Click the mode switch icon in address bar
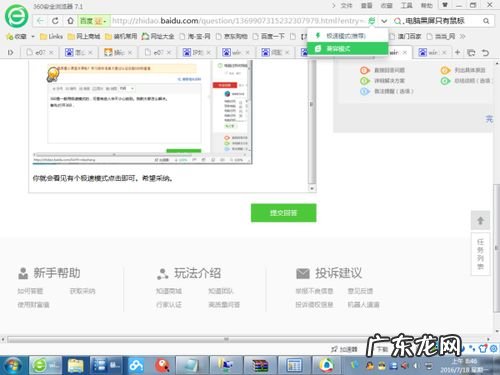This screenshot has width=500, height=375. (x=372, y=21)
